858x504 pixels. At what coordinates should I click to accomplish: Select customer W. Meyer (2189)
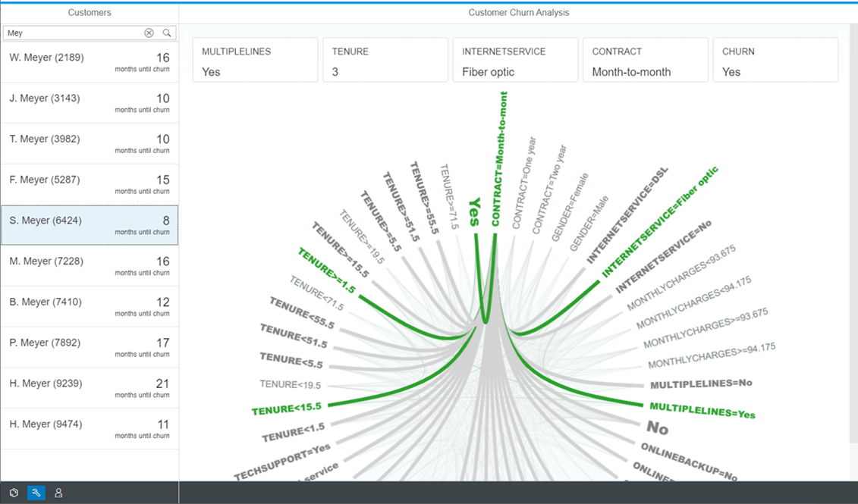(x=90, y=62)
